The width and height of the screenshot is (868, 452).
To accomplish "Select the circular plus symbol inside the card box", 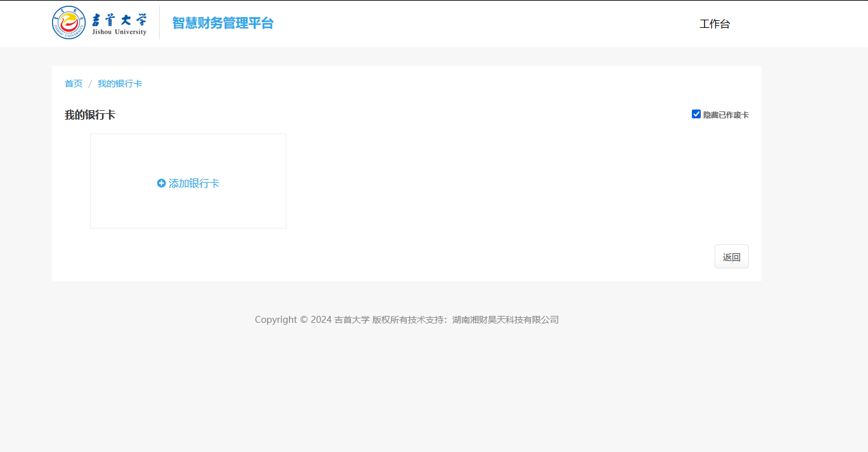I will (x=162, y=183).
